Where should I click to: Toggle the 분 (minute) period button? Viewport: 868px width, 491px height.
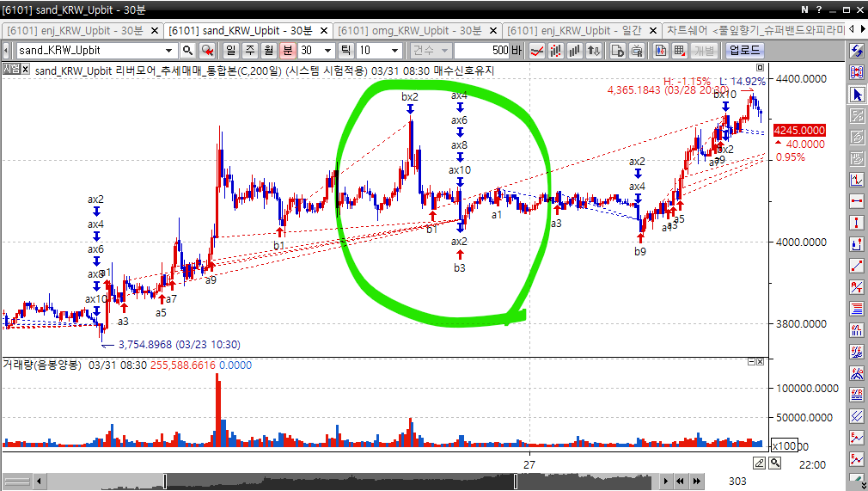click(288, 50)
